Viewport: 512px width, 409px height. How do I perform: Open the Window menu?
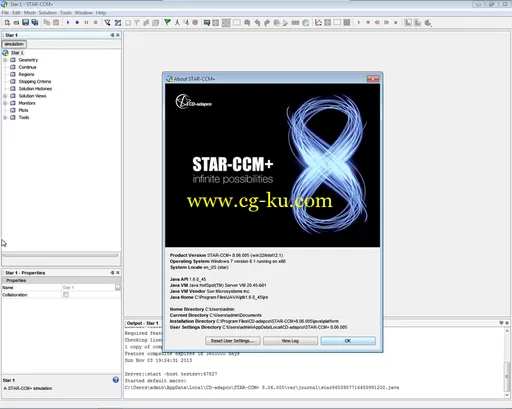[84, 13]
